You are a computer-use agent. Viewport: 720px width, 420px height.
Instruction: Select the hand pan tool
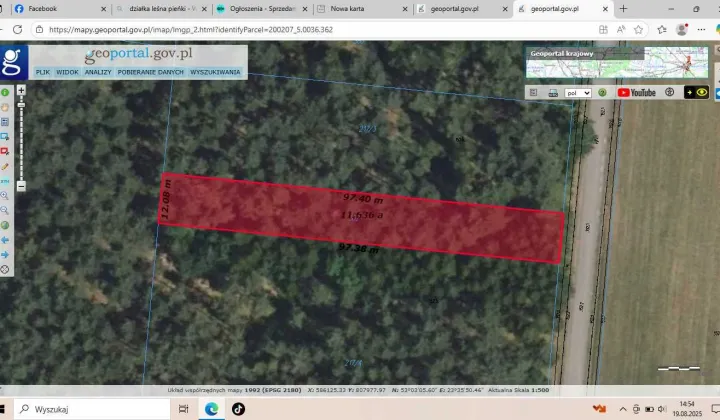(x=5, y=107)
